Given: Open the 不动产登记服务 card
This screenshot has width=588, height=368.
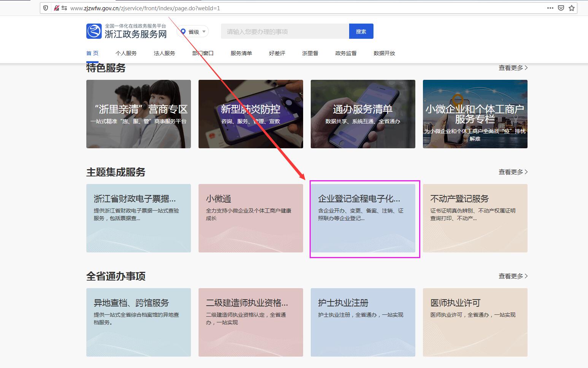Looking at the screenshot, I should [x=475, y=218].
